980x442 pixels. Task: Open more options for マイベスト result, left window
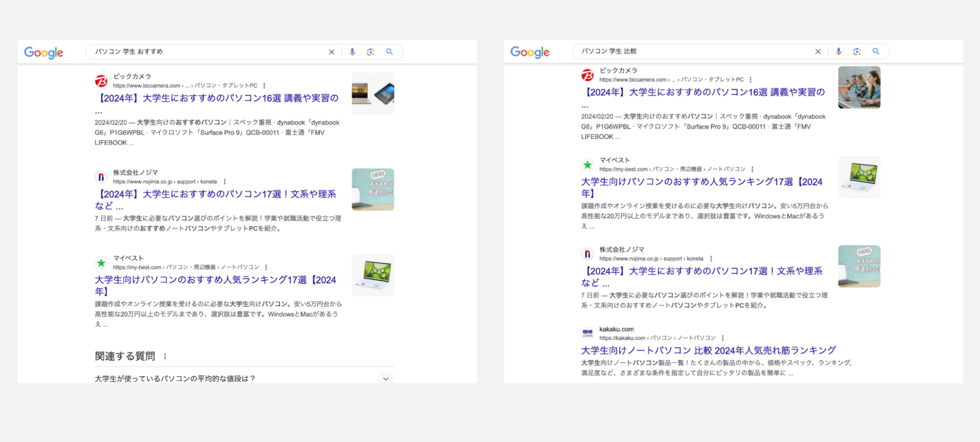tap(266, 267)
